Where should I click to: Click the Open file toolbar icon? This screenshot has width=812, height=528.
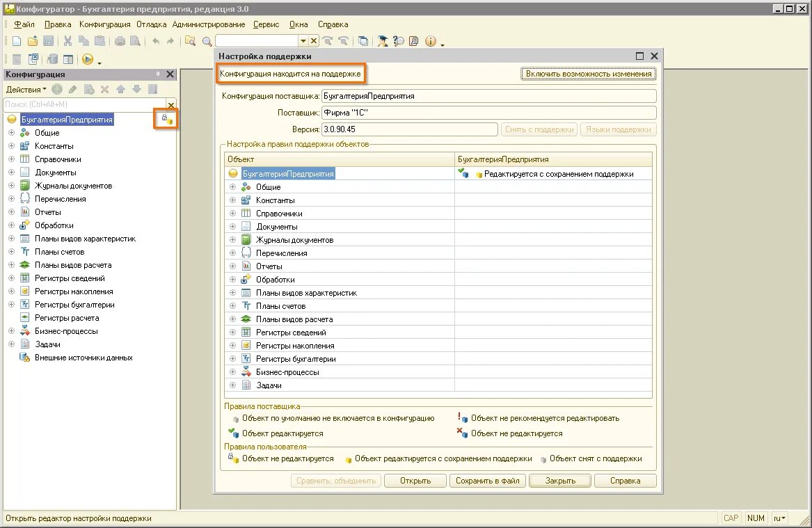(x=33, y=41)
